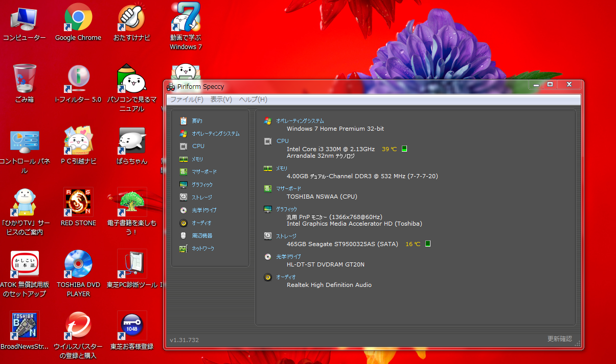Click the Speccy title bar app icon
The height and width of the screenshot is (364, 616).
[x=171, y=87]
